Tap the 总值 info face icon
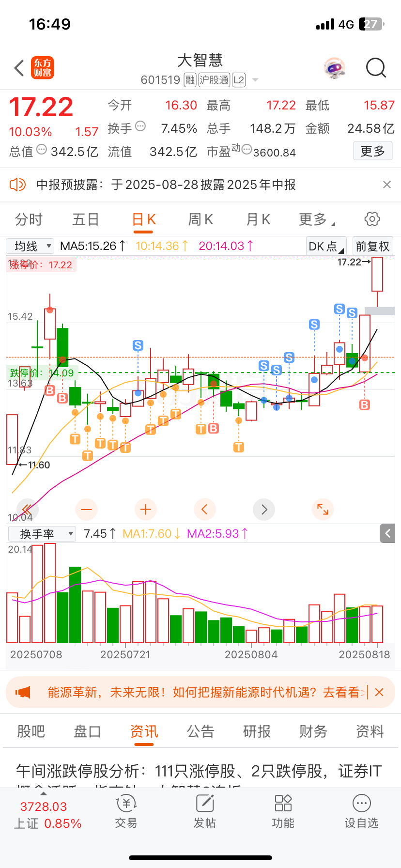 tap(42, 149)
